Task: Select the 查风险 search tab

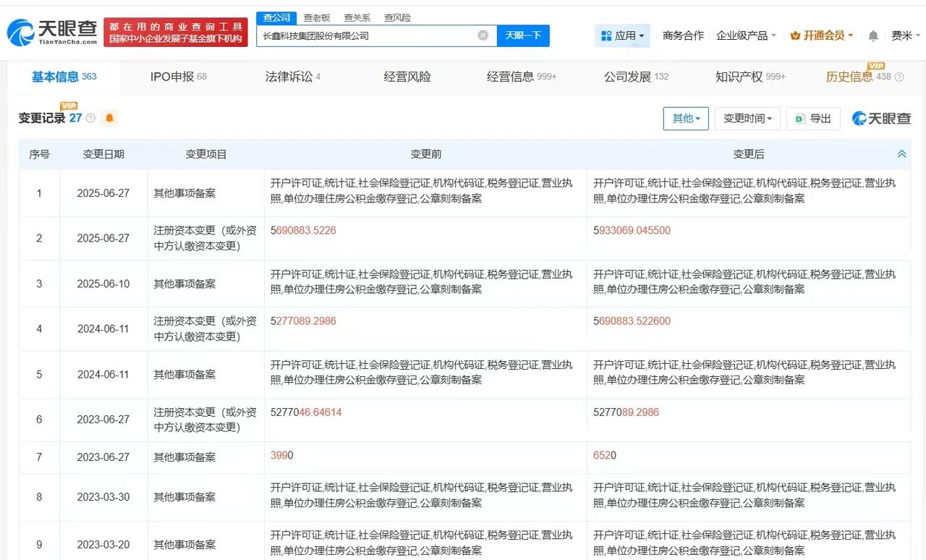Action: pyautogui.click(x=398, y=17)
